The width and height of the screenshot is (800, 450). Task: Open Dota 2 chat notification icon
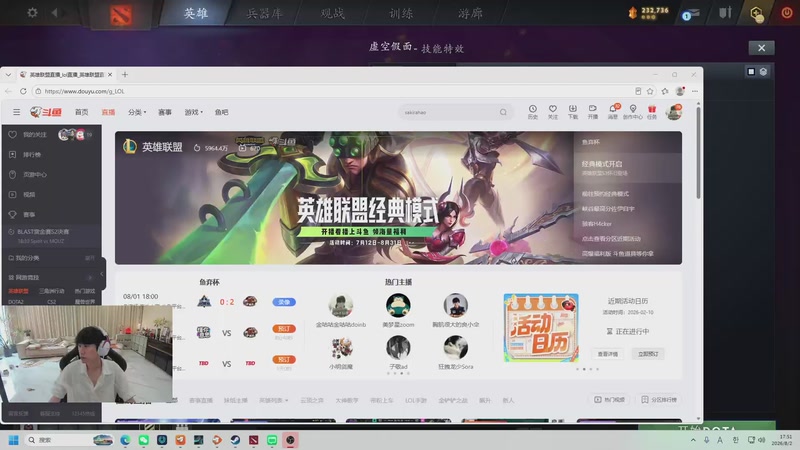click(690, 14)
